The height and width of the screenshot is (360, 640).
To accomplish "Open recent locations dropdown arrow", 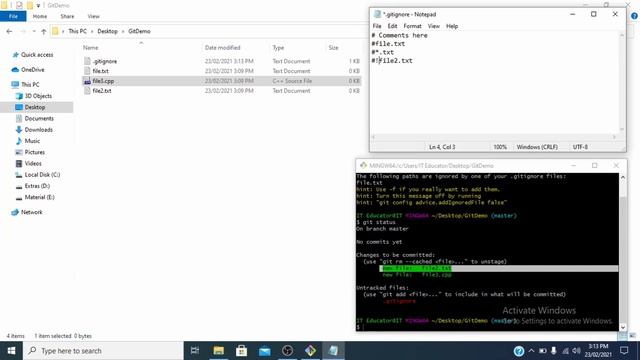I will (x=34, y=31).
